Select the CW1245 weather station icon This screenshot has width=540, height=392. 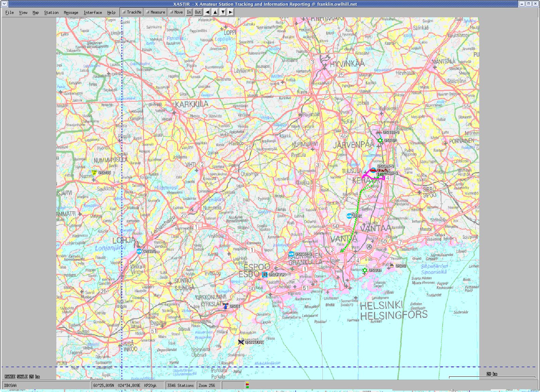pos(139,251)
